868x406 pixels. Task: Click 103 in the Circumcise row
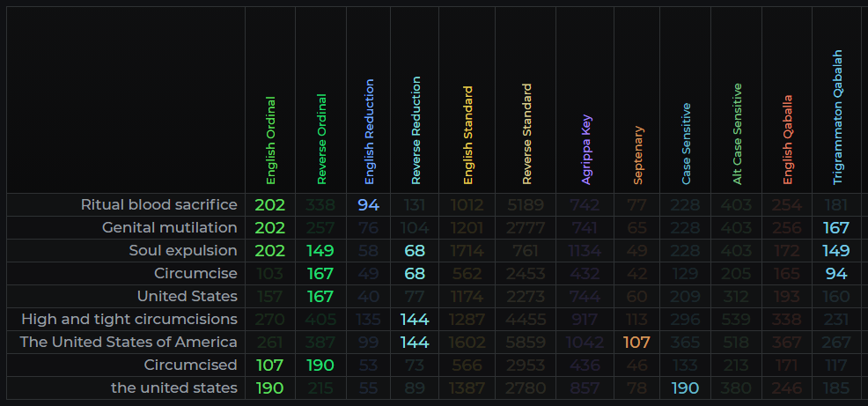270,274
